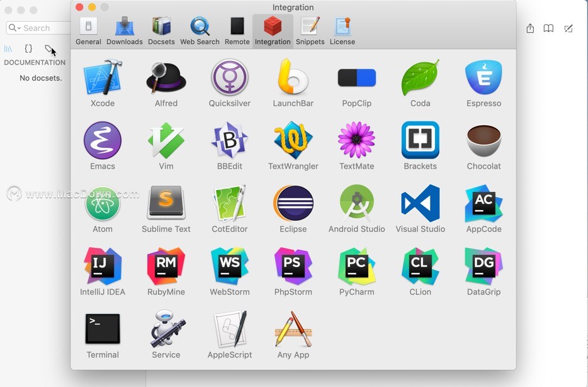The height and width of the screenshot is (387, 588).
Task: Click the share button in main window
Action: click(530, 28)
